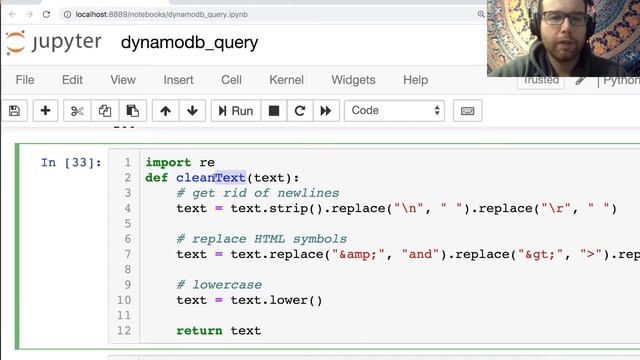Insert a cell below with the plus icon
Image resolution: width=640 pixels, height=360 pixels.
click(x=45, y=111)
